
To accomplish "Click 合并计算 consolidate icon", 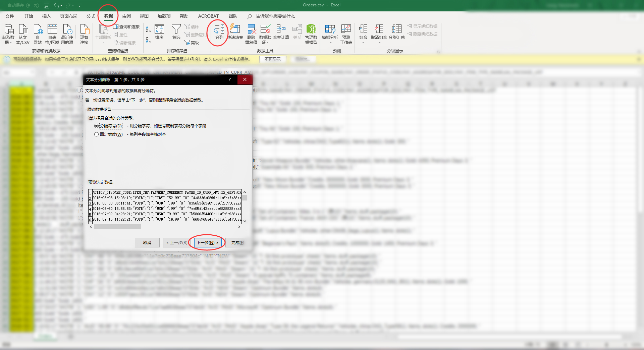I will (281, 32).
